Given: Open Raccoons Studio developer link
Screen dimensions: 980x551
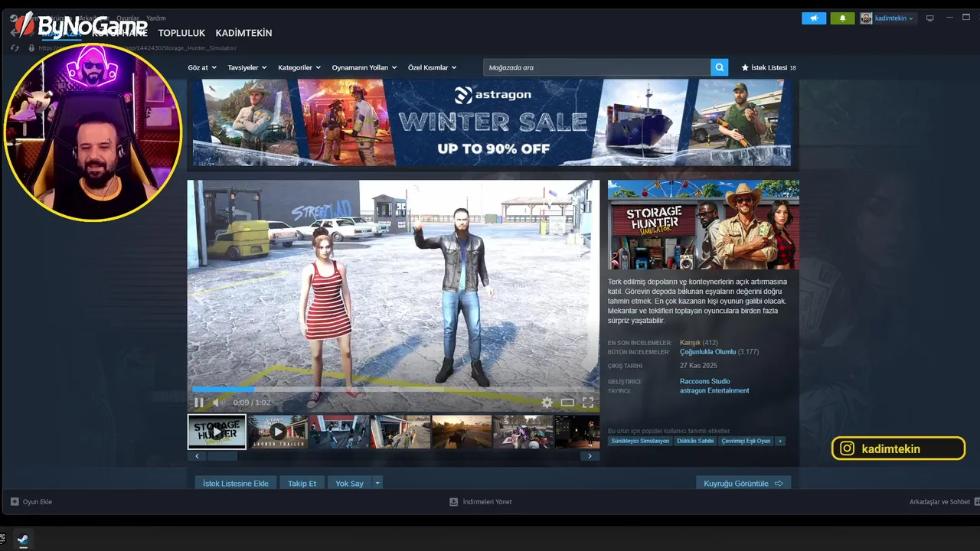Looking at the screenshot, I should pos(704,381).
